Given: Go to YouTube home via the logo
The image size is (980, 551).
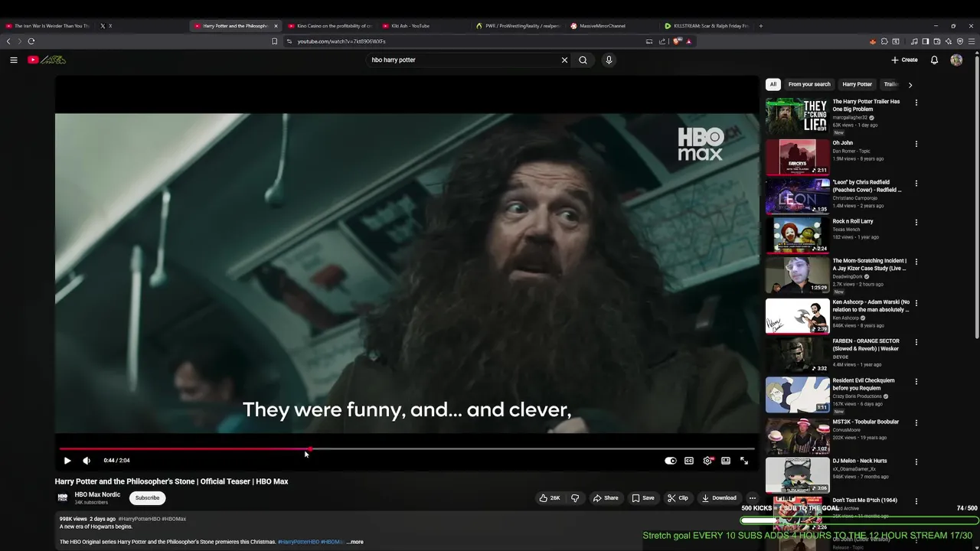Looking at the screenshot, I should pyautogui.click(x=47, y=60).
